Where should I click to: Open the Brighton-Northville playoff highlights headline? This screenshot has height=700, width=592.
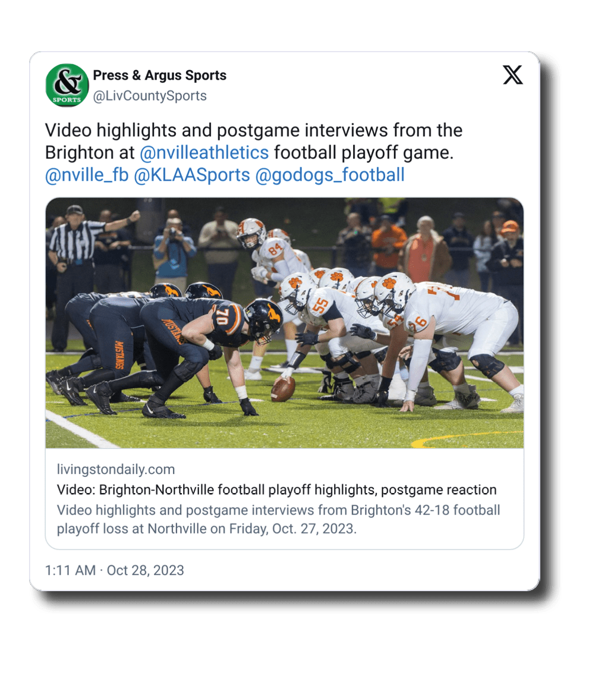coord(276,489)
